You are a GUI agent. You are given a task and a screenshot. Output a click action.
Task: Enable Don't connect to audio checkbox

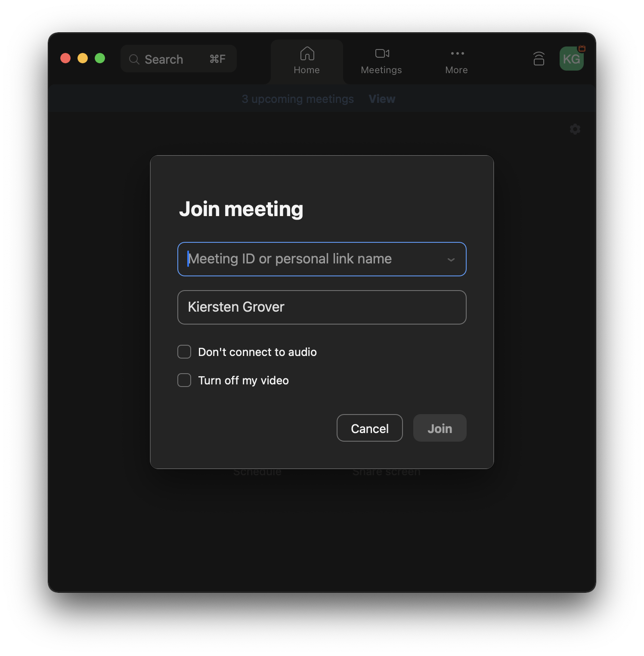(184, 352)
